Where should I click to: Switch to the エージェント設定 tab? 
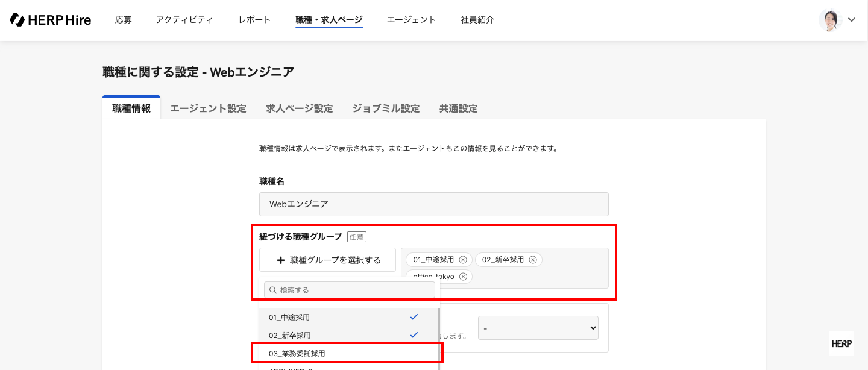point(208,108)
